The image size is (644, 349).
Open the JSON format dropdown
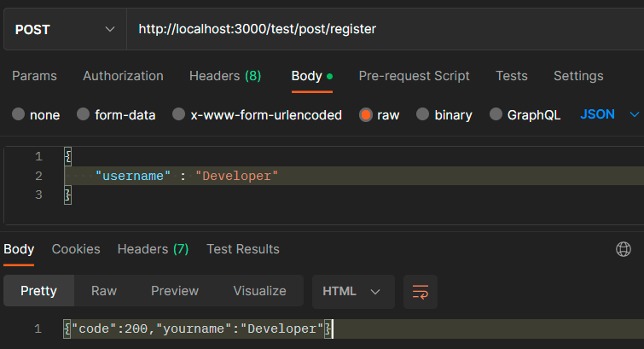point(610,114)
